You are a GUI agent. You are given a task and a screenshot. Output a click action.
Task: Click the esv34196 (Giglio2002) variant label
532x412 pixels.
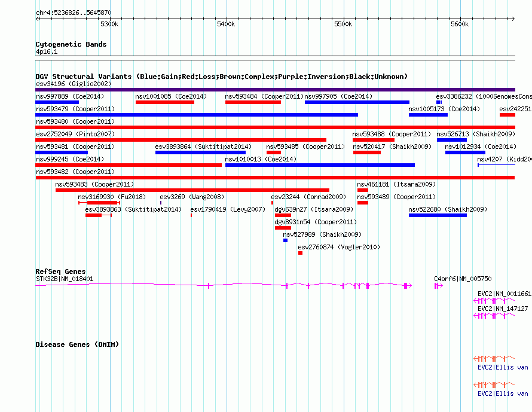[x=74, y=84]
